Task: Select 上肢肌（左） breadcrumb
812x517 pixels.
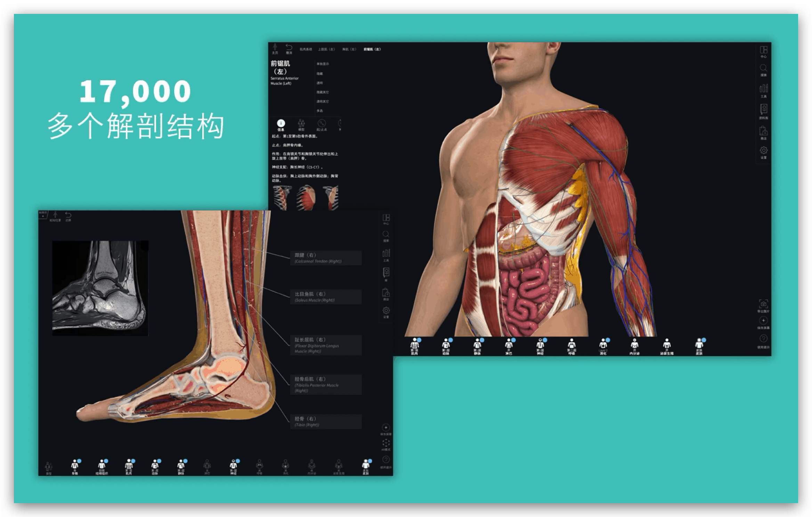Action: pos(326,49)
